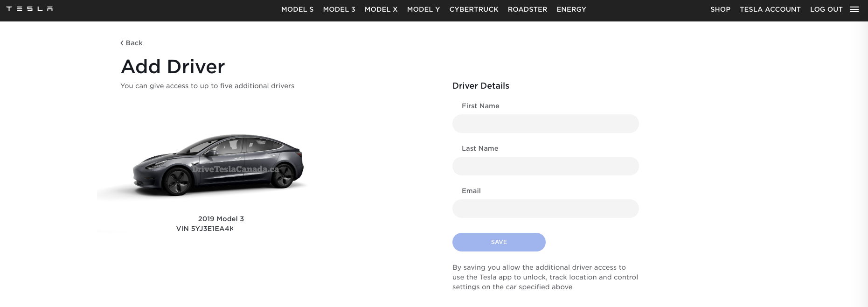Click the Email input field
This screenshot has height=307, width=868.
545,209
